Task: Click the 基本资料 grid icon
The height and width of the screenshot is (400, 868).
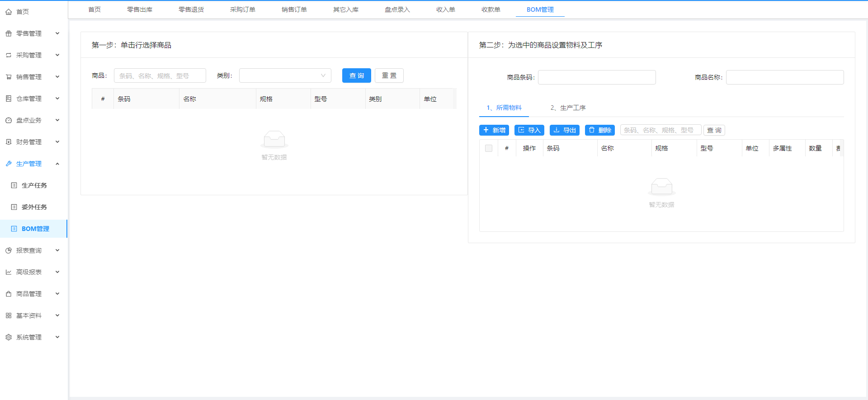Action: (9, 315)
